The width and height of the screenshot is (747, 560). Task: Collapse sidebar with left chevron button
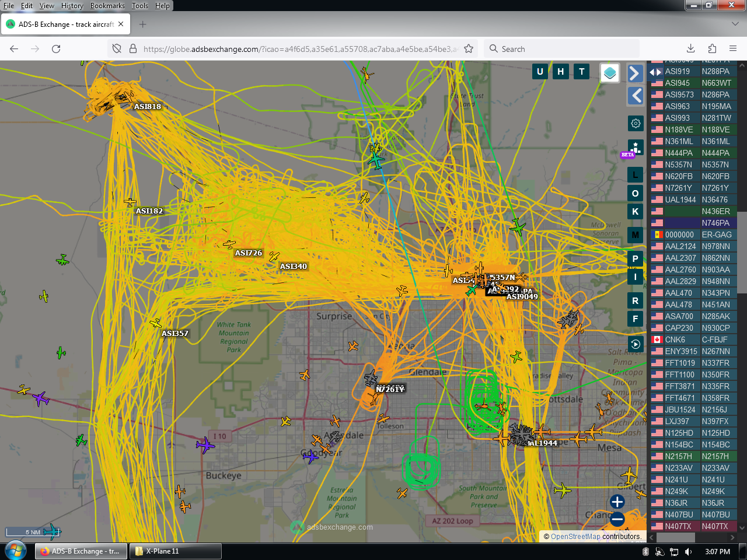635,96
